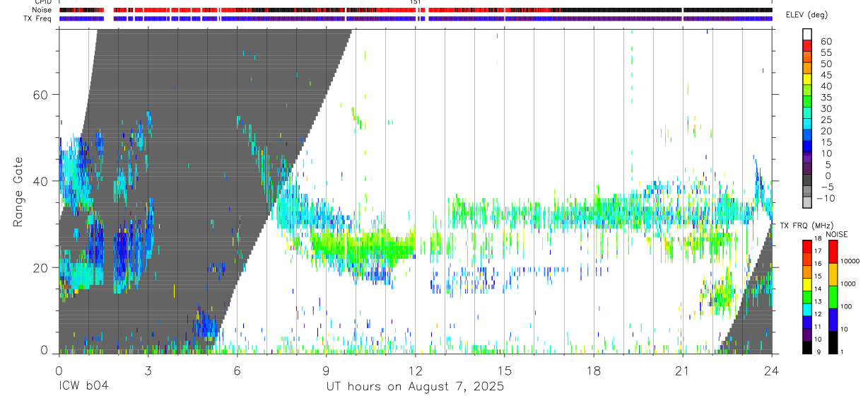Click 'UT hours on August 7, 2025' label
The height and width of the screenshot is (401, 868).
coord(415,387)
